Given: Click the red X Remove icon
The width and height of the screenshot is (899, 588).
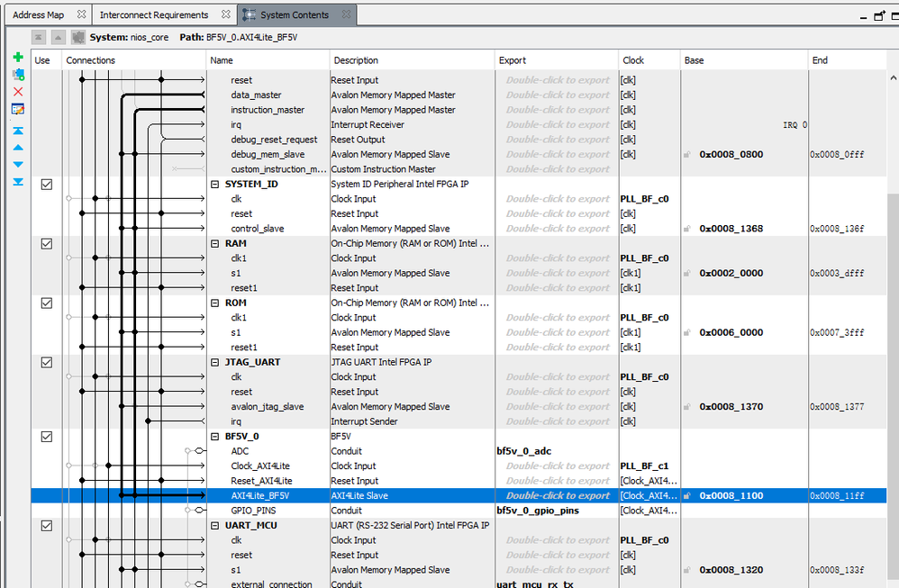Looking at the screenshot, I should (18, 92).
